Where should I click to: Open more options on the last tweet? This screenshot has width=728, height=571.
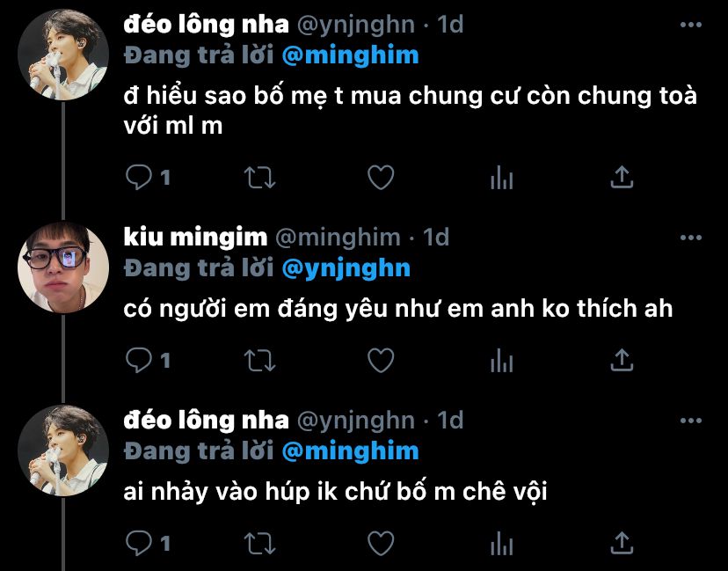[691, 421]
